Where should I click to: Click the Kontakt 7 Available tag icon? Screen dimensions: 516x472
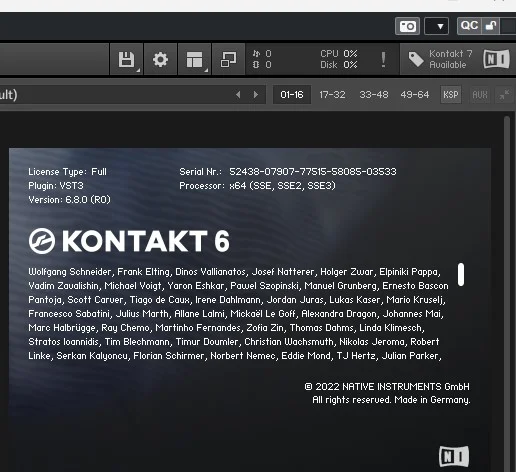coord(416,59)
